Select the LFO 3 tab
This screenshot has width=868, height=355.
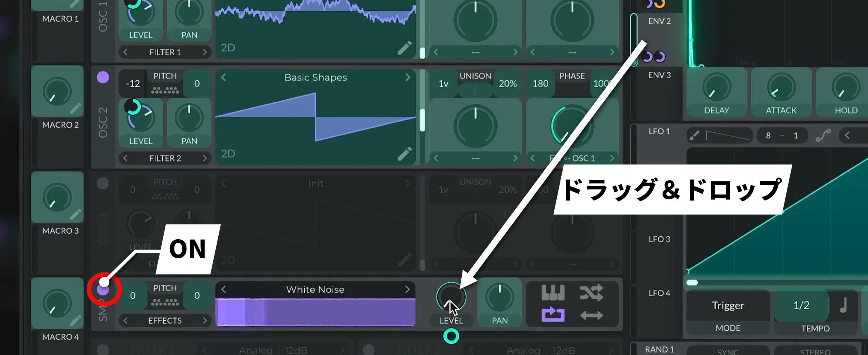[659, 239]
